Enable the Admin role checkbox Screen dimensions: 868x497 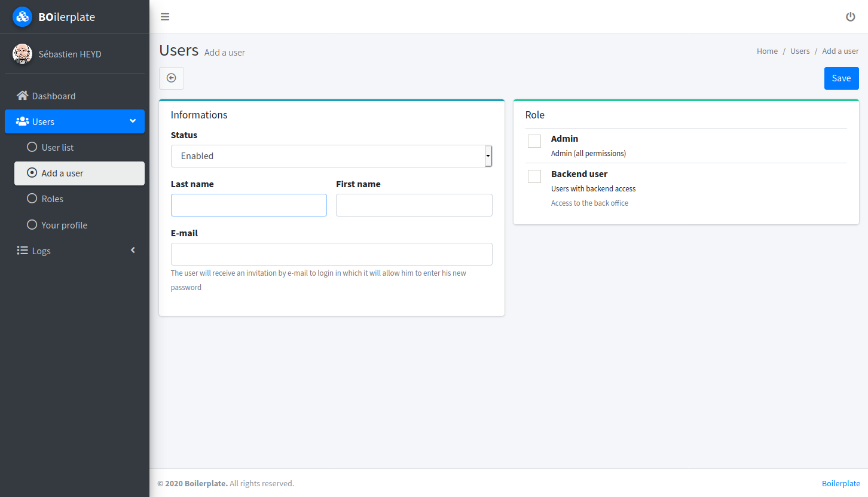point(534,141)
